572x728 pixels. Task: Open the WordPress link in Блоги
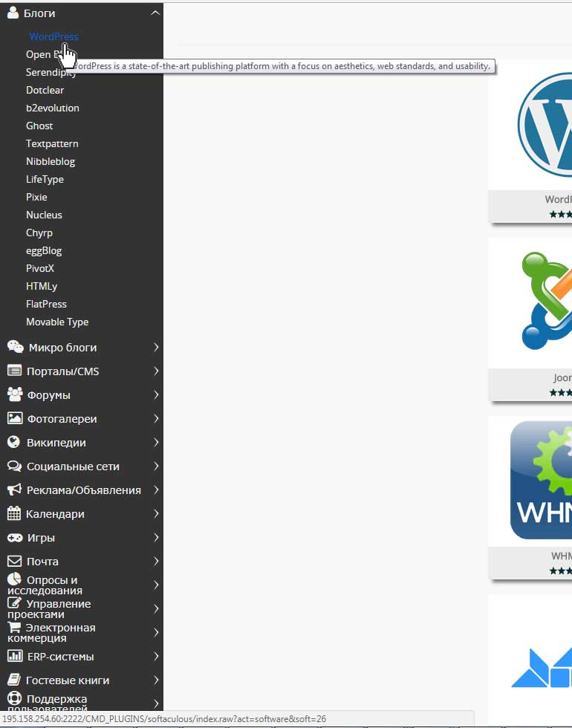pyautogui.click(x=53, y=36)
